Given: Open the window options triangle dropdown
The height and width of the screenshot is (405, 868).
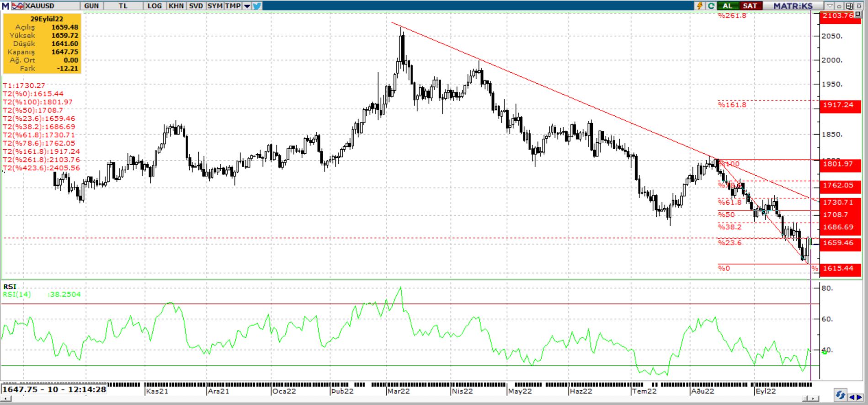Looking at the screenshot, I should (x=830, y=6).
